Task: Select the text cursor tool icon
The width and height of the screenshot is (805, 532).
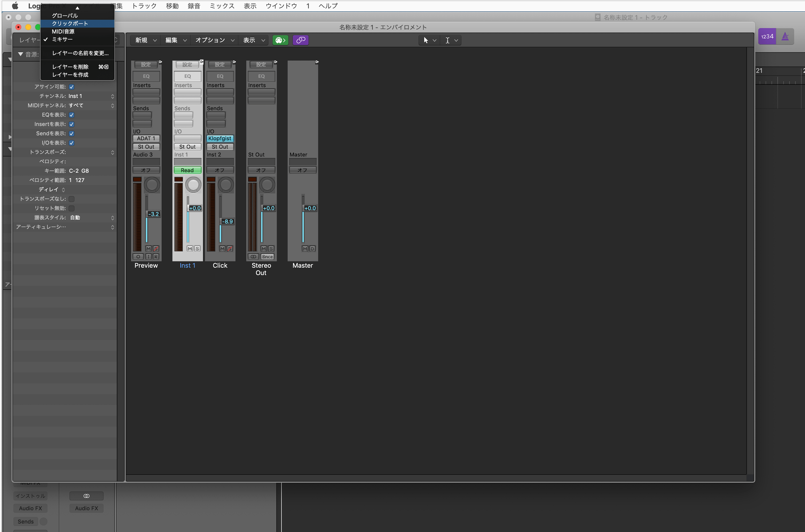Action: (x=448, y=40)
